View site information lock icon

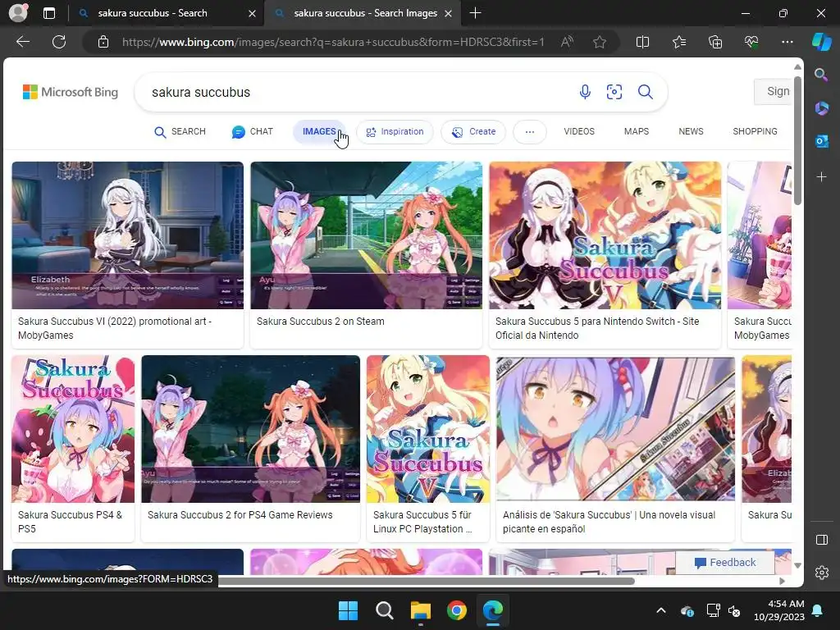[103, 42]
